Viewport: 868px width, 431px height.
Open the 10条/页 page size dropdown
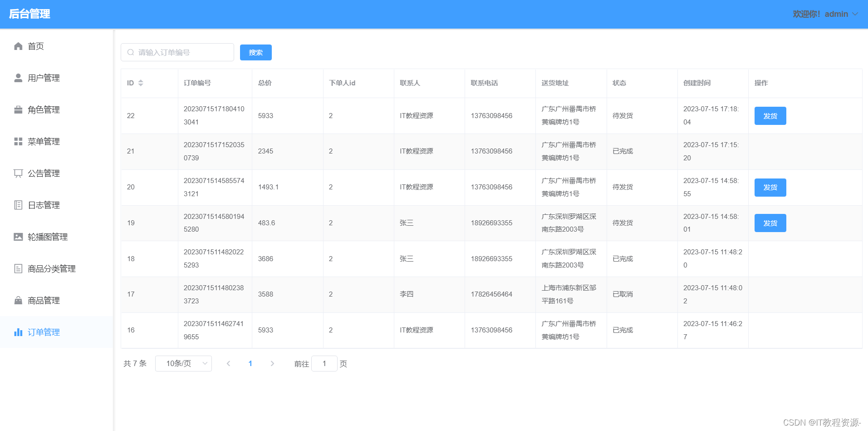[x=183, y=364]
